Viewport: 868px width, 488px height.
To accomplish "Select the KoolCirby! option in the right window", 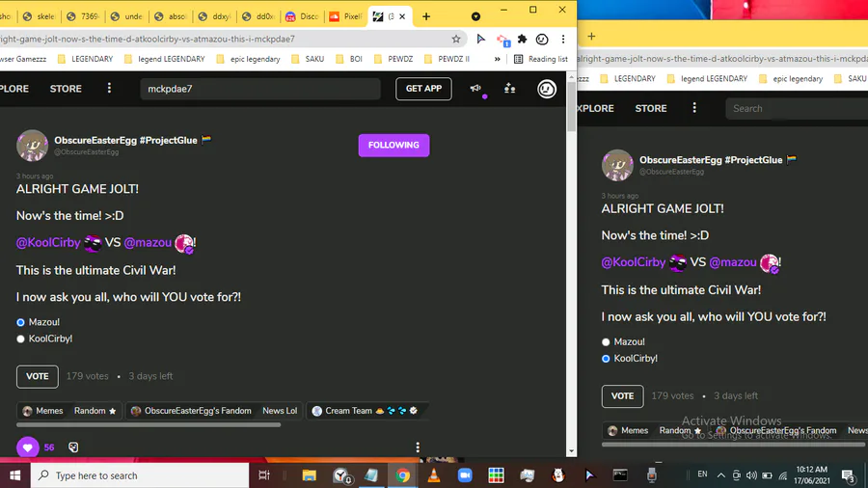I will tap(606, 359).
